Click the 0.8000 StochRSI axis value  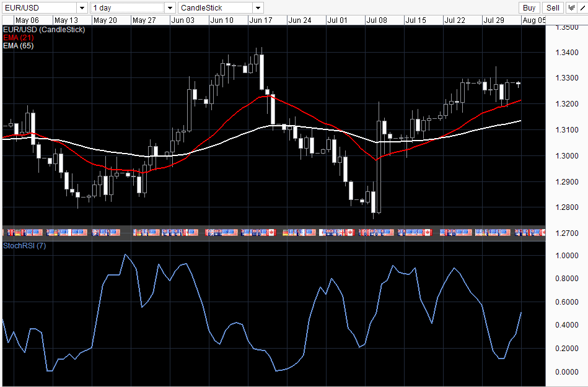[567, 279]
